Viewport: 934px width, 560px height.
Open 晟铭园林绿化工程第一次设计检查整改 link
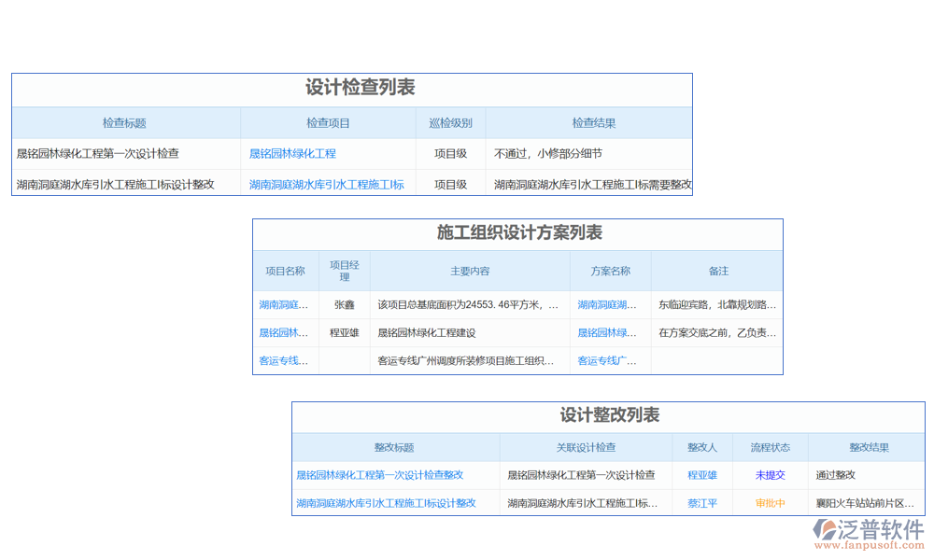click(x=379, y=475)
